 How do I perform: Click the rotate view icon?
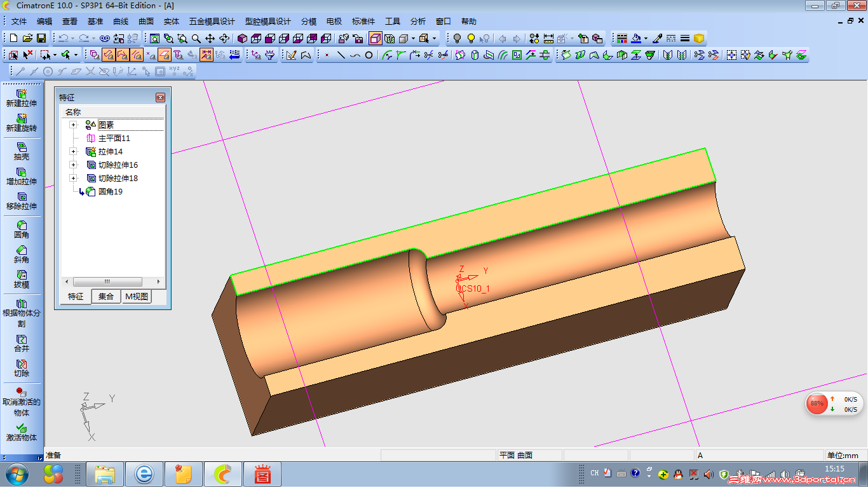click(x=224, y=38)
